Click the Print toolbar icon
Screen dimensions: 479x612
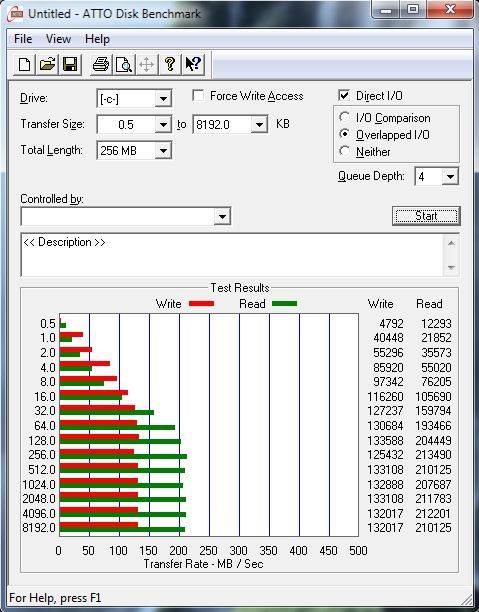click(101, 64)
